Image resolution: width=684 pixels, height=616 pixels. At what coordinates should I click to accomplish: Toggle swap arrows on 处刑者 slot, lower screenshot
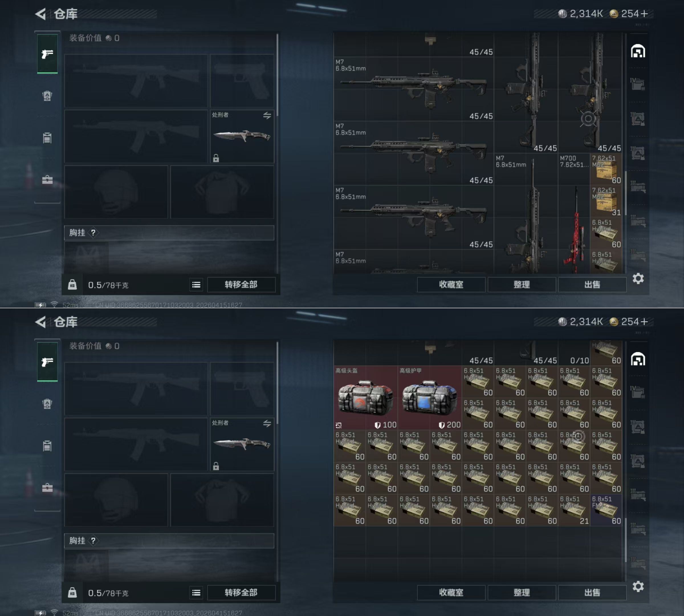[267, 424]
